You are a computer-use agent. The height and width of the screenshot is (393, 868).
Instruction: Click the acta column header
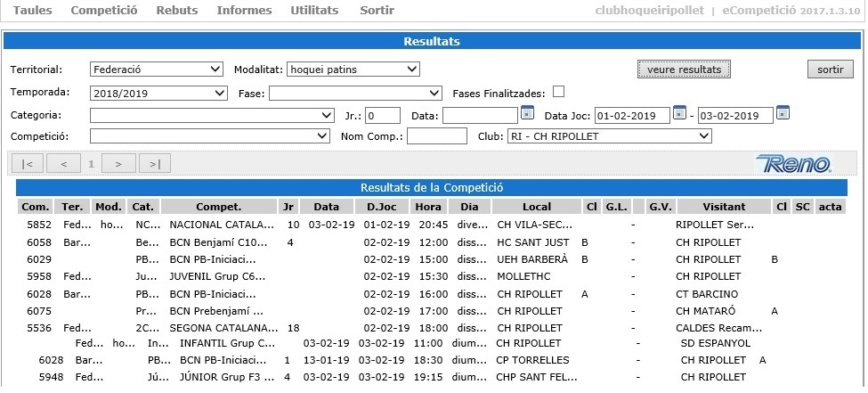pos(830,207)
